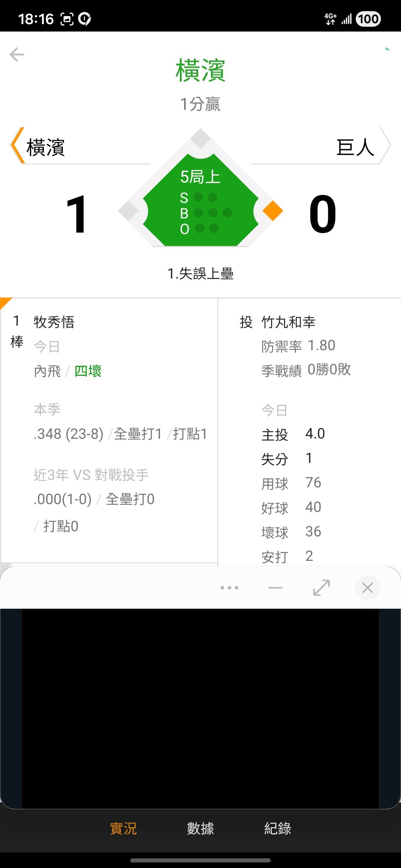Select the 巨人 team name on right
Screen dimensions: 401x868
click(355, 147)
